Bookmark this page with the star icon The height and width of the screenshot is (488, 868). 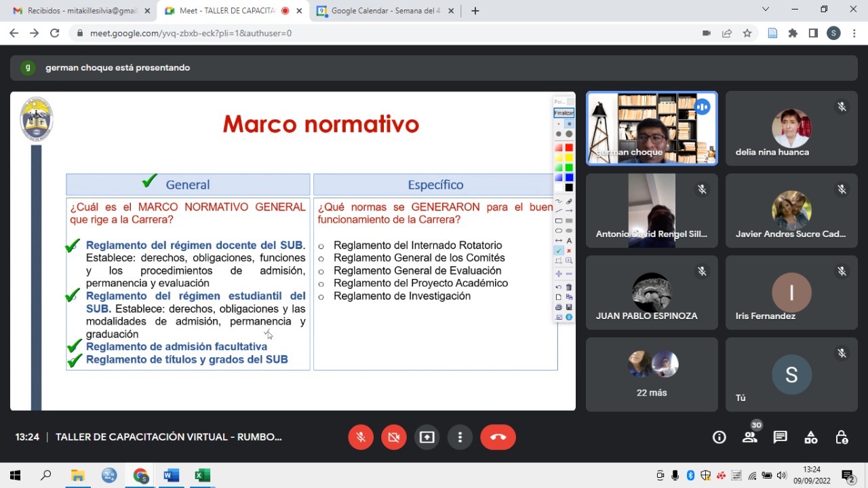coord(747,33)
